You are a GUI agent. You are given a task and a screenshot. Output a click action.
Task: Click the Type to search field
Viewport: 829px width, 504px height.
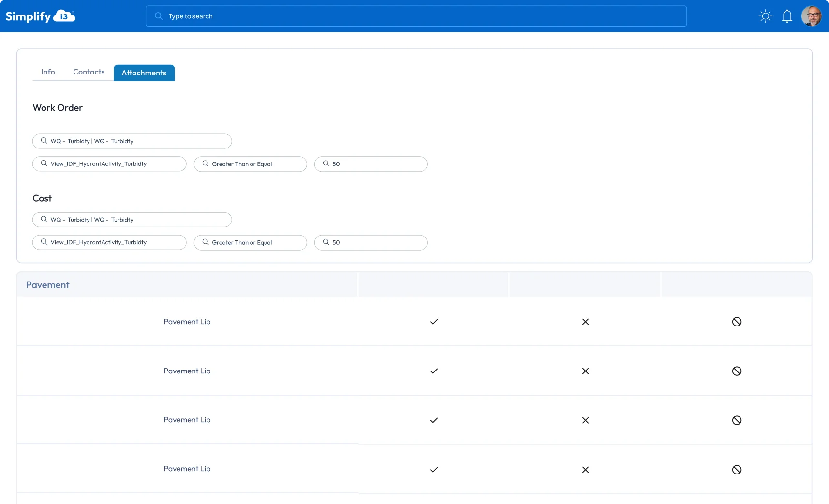416,16
